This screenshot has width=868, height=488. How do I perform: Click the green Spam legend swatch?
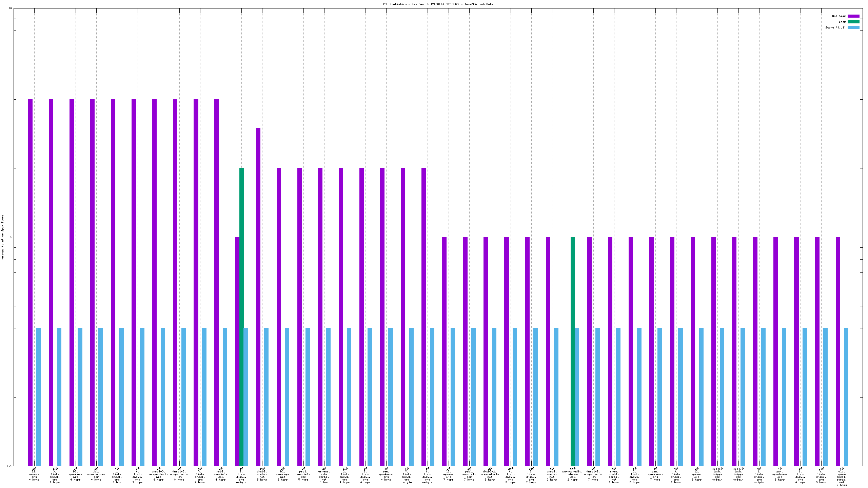pos(853,22)
